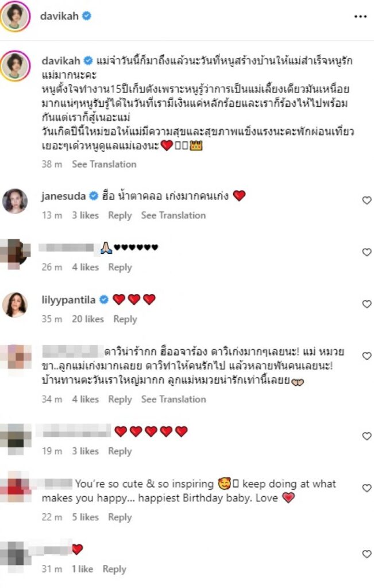The height and width of the screenshot is (588, 374).
Task: Reply to lilyypantila's comment
Action: point(125,319)
